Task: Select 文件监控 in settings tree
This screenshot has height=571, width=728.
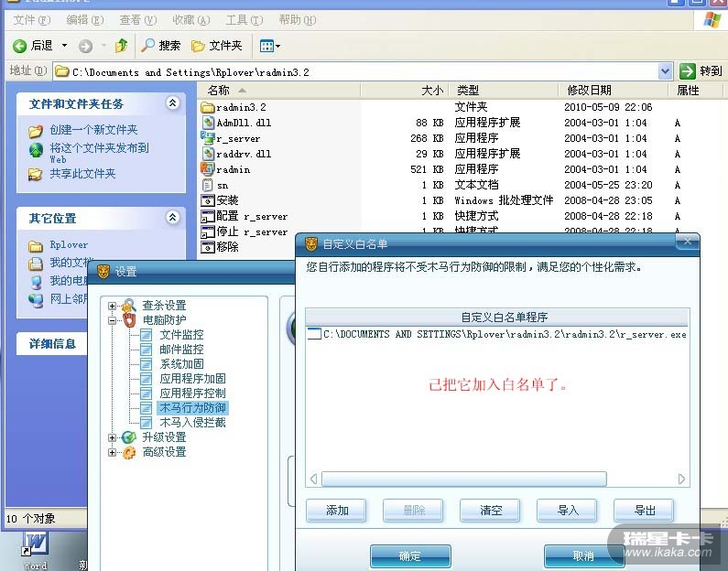Action: tap(181, 335)
